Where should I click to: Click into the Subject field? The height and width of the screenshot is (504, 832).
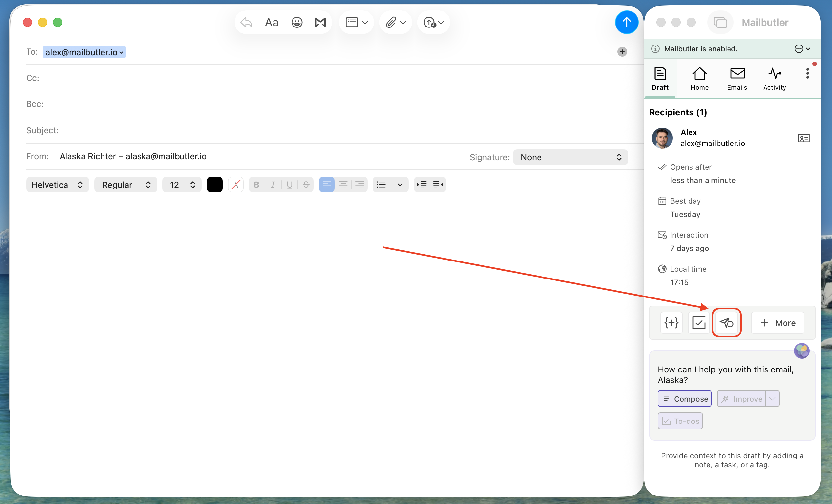coord(334,130)
